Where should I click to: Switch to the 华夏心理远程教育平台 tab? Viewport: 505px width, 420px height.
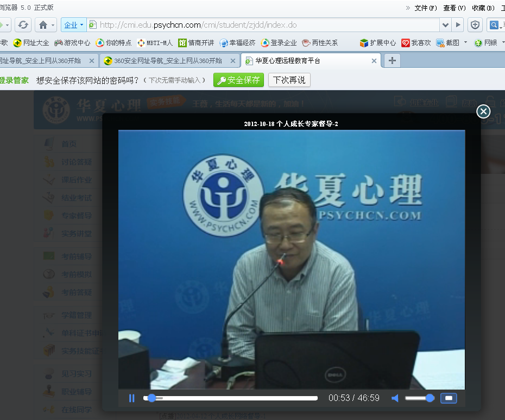[311, 61]
